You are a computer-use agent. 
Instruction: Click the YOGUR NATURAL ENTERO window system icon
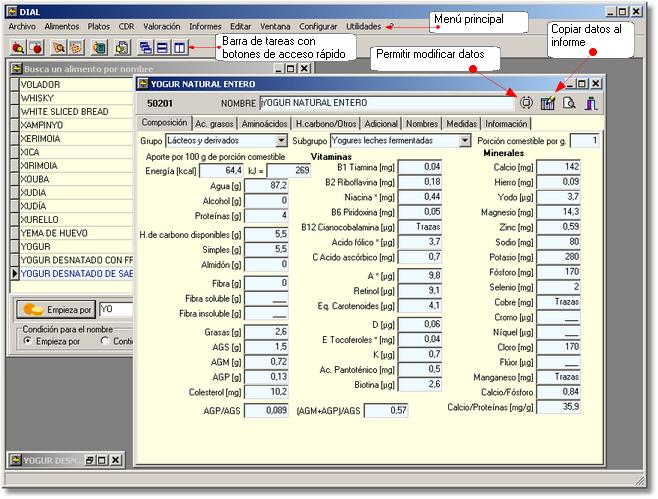tap(143, 84)
